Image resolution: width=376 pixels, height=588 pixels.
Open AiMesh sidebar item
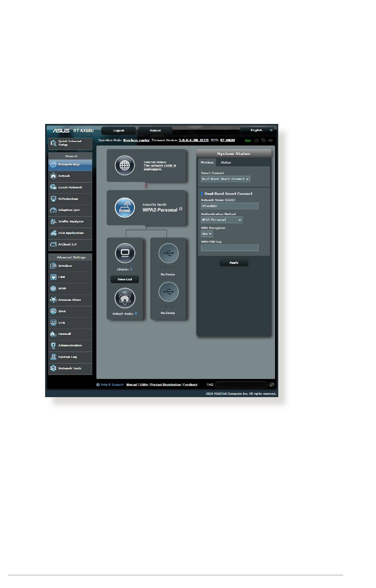[70, 176]
